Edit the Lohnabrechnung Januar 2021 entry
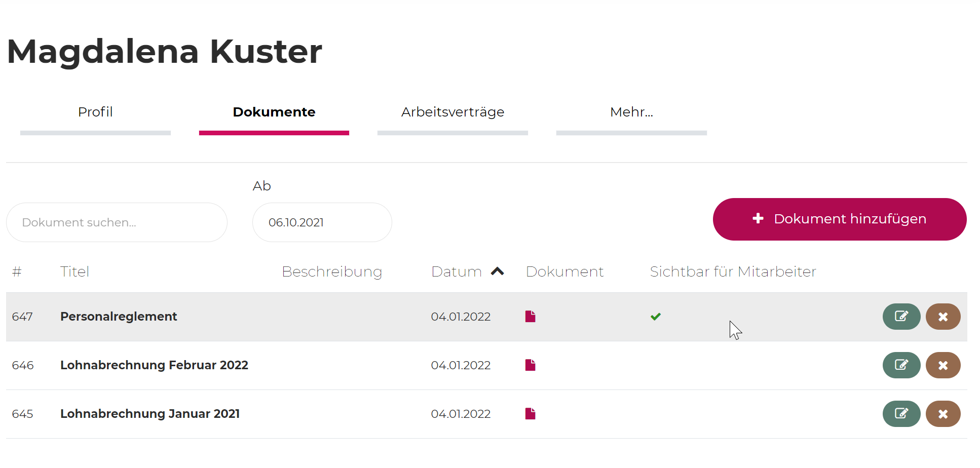 click(901, 414)
